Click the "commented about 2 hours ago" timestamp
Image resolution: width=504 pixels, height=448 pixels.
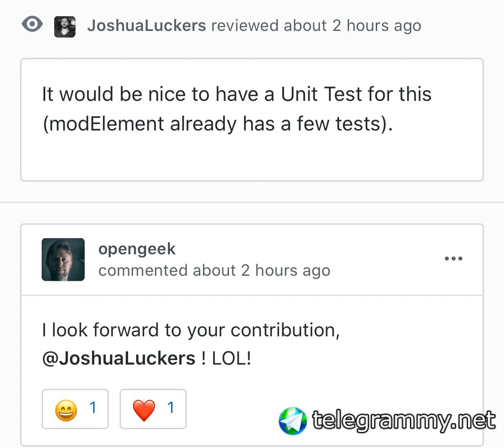tap(214, 270)
